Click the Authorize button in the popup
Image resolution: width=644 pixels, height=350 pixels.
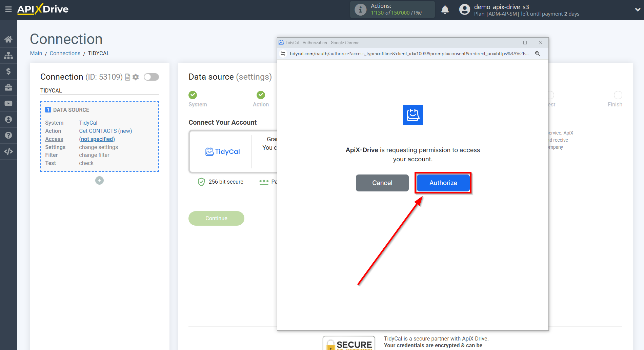443,183
